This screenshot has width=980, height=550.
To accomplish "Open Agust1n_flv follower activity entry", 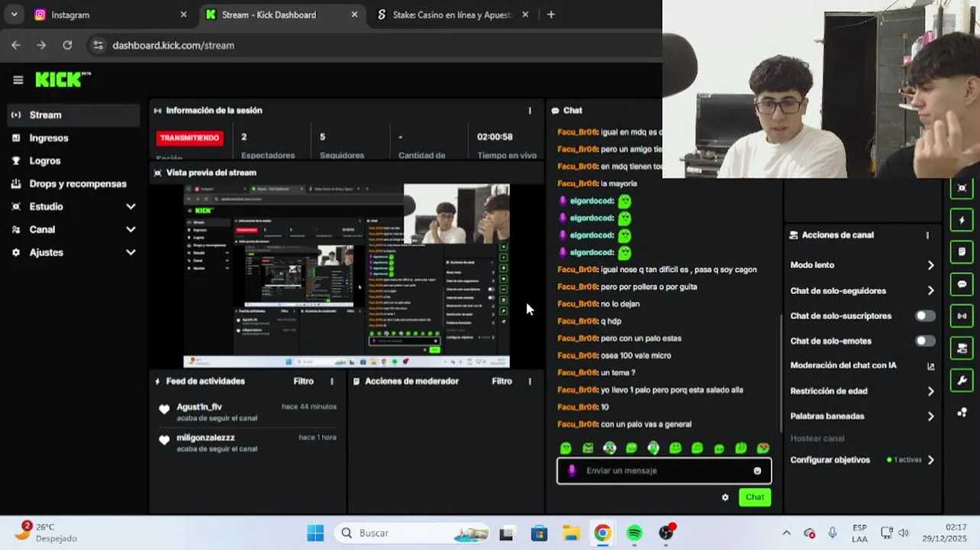I will (x=248, y=412).
